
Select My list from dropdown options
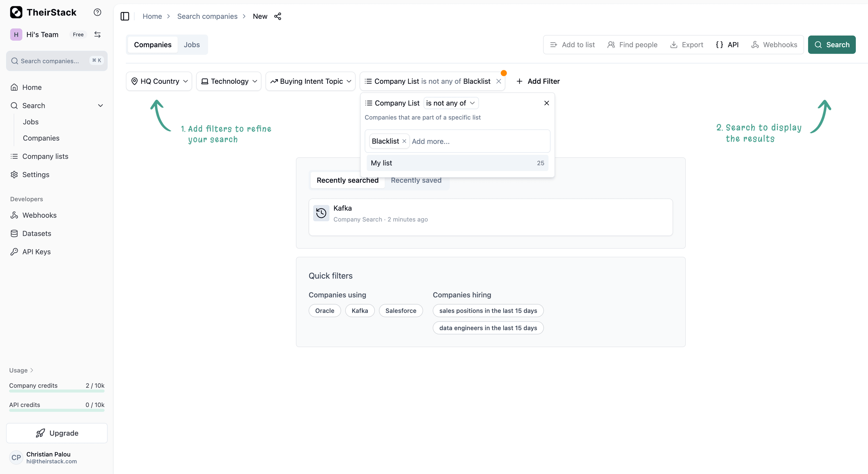(x=457, y=163)
